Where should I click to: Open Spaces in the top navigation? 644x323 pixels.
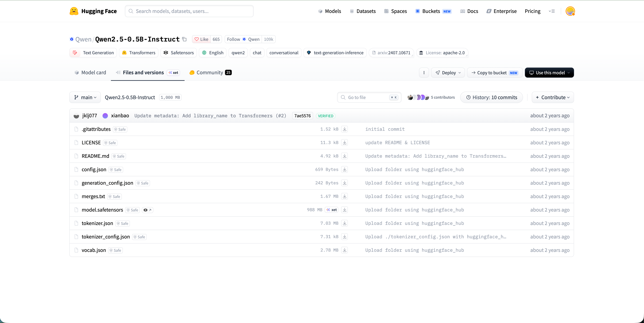coord(395,11)
